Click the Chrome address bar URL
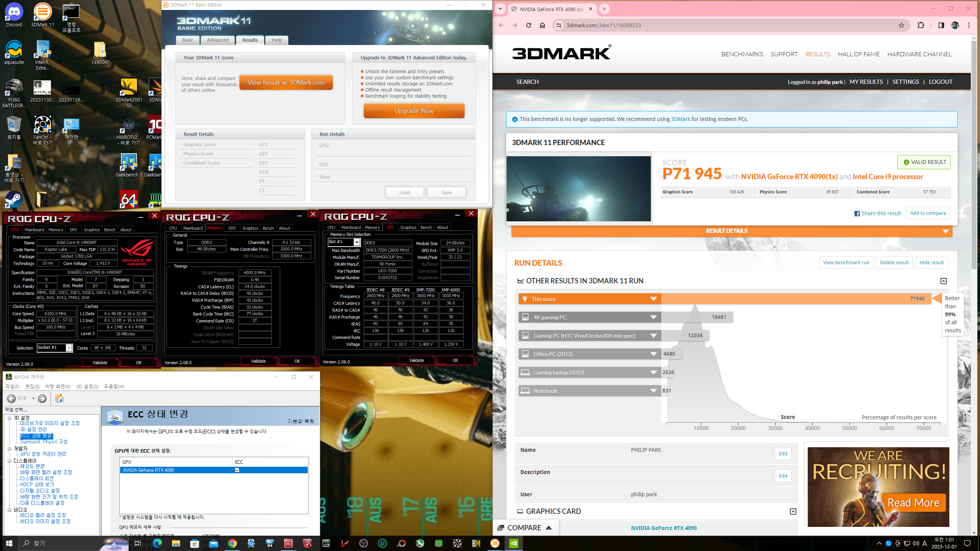This screenshot has height=551, width=980. (604, 25)
